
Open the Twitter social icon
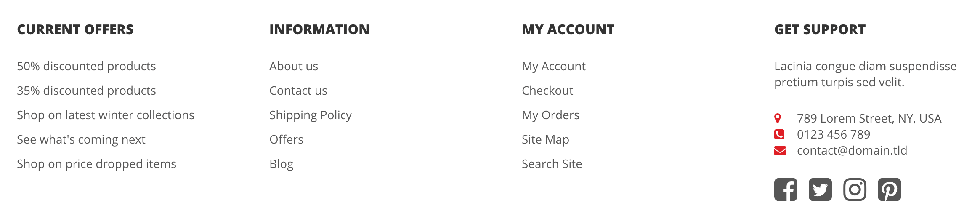point(820,189)
